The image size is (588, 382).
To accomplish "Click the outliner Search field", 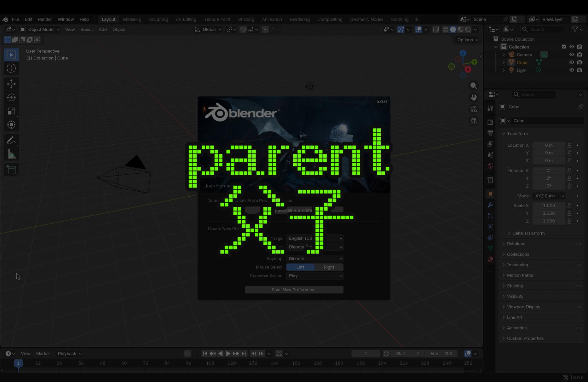I will coord(542,29).
